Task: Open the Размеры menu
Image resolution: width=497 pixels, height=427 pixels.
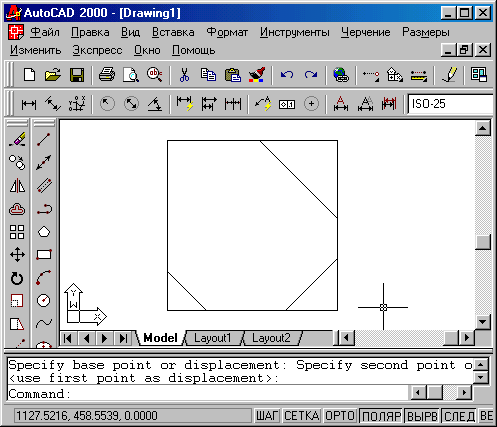Action: point(426,32)
